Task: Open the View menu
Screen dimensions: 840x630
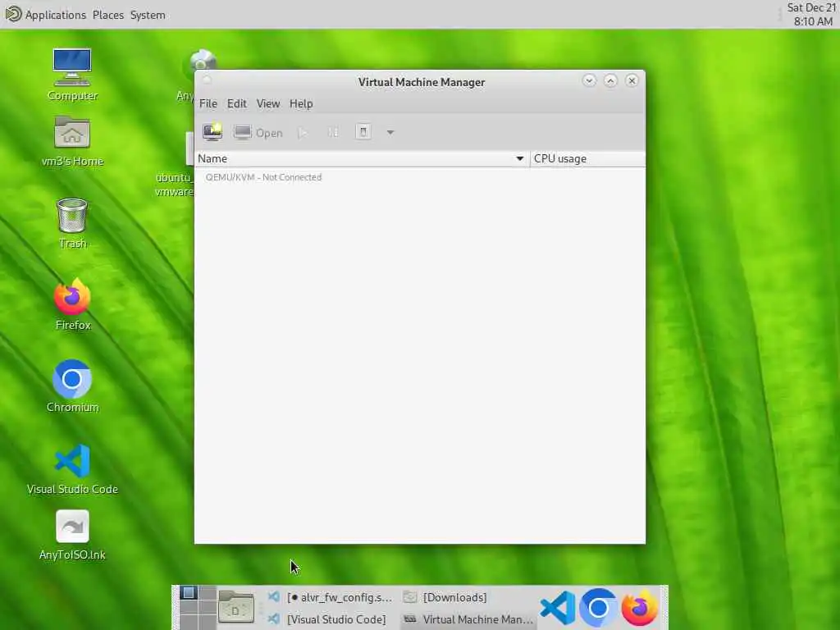Action: 268,104
